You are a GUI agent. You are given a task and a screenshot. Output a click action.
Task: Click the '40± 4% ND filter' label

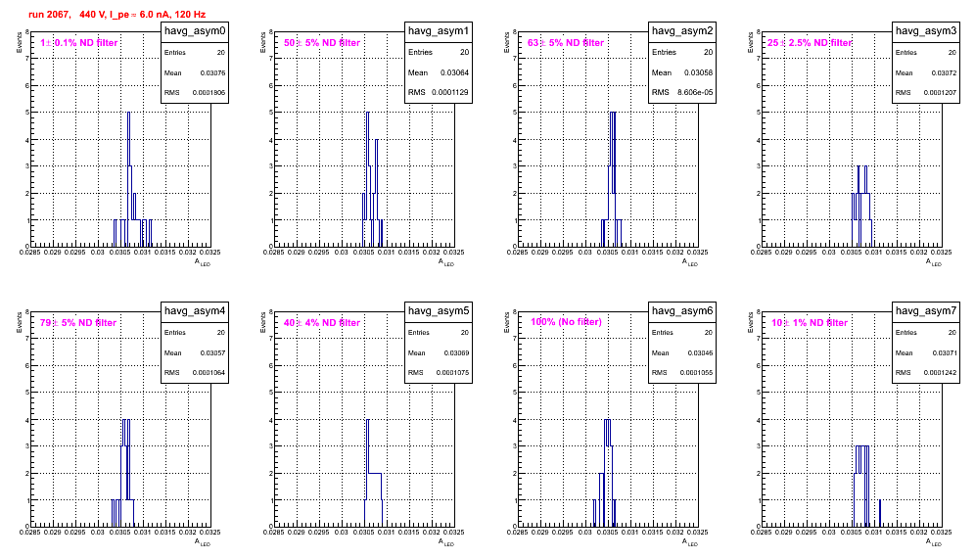pos(322,323)
